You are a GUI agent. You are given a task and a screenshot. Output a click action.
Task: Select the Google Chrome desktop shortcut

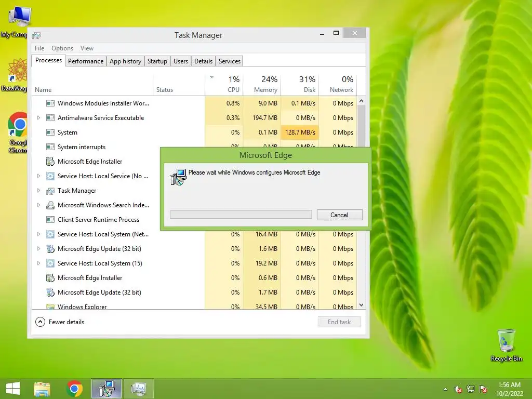[x=18, y=132]
